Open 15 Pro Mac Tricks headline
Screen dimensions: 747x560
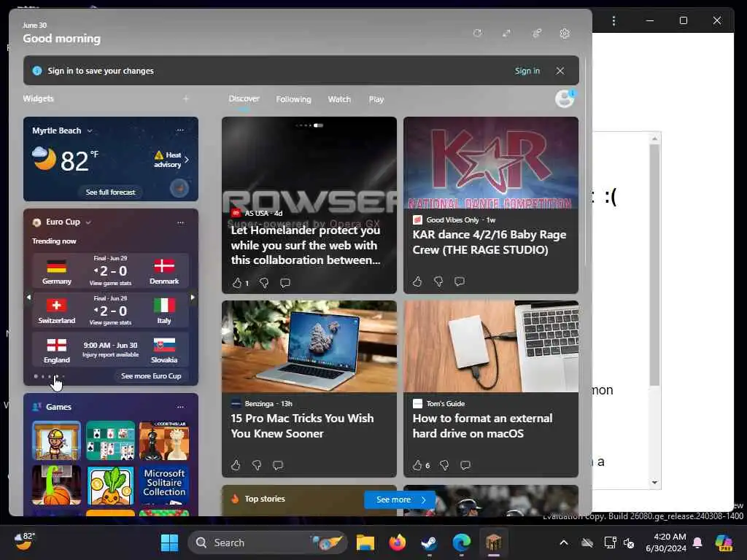coord(302,426)
